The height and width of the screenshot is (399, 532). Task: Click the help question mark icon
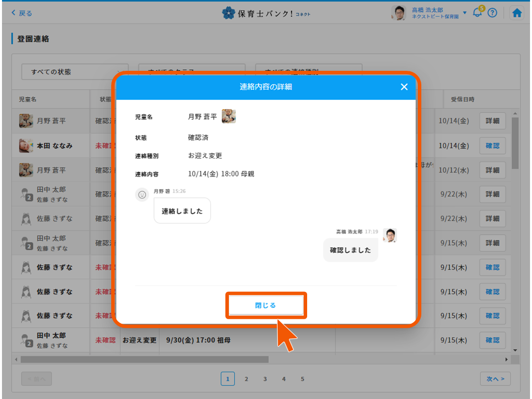tap(492, 13)
